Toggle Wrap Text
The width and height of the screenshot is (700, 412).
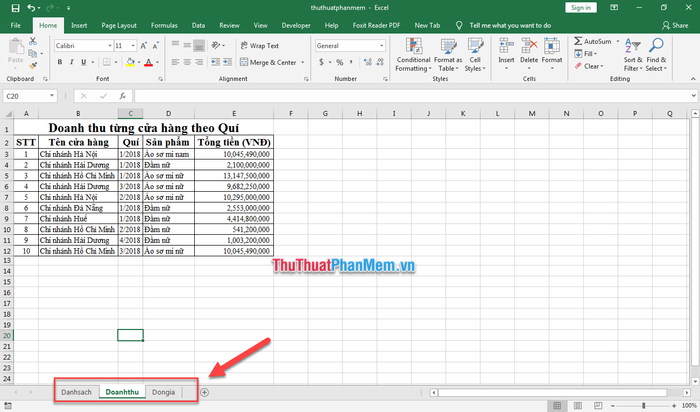pos(259,46)
